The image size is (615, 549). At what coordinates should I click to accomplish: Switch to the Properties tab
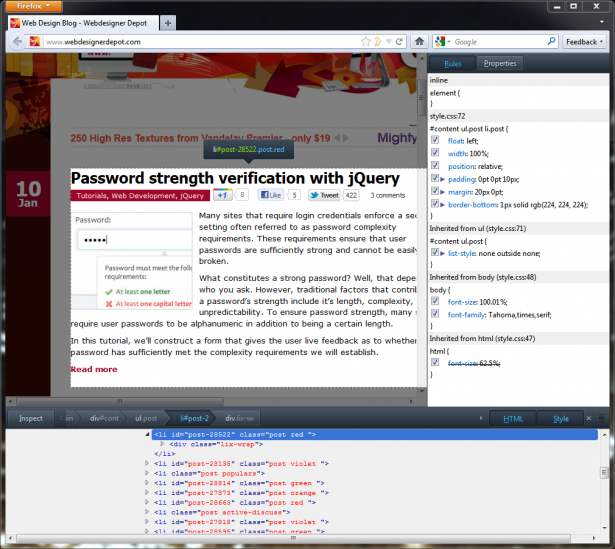[500, 64]
